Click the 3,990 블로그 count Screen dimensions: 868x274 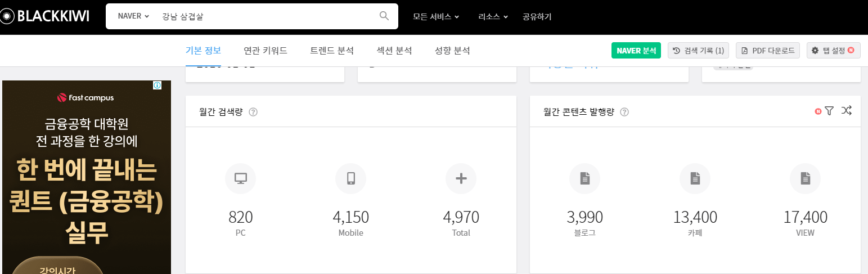[585, 217]
